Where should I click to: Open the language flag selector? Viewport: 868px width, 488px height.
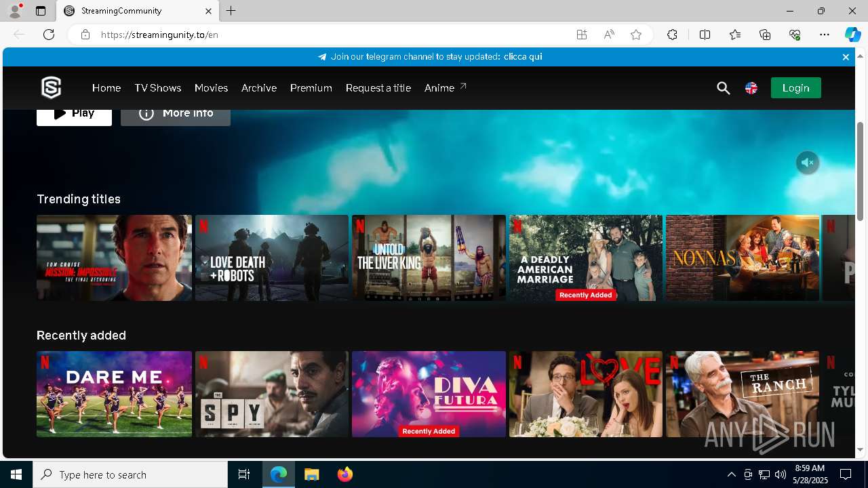point(751,88)
